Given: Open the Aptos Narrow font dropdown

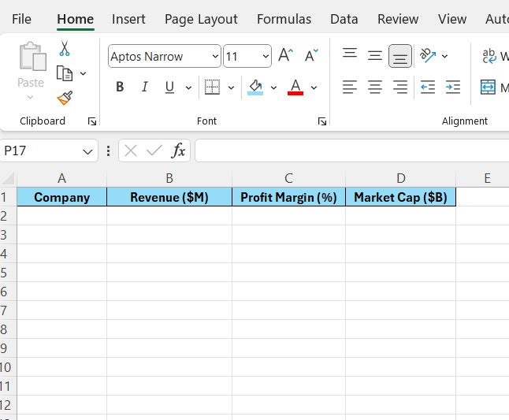Looking at the screenshot, I should (215, 57).
